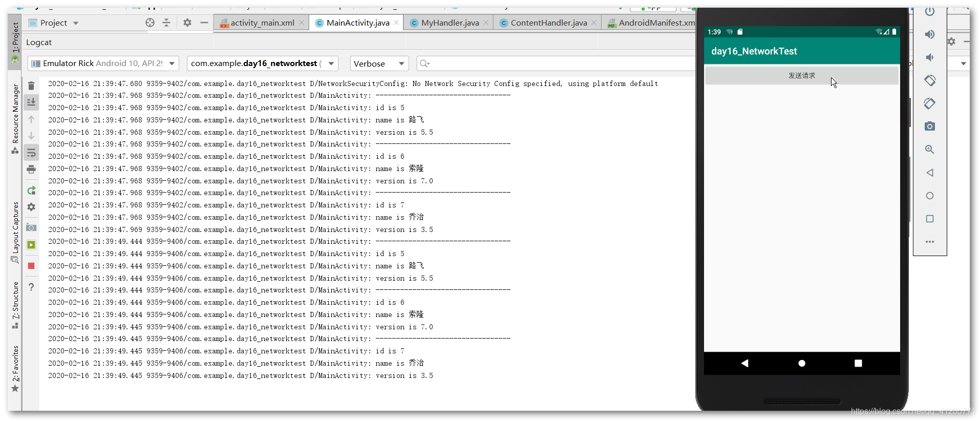Open emulator extended controls three dots

(930, 242)
